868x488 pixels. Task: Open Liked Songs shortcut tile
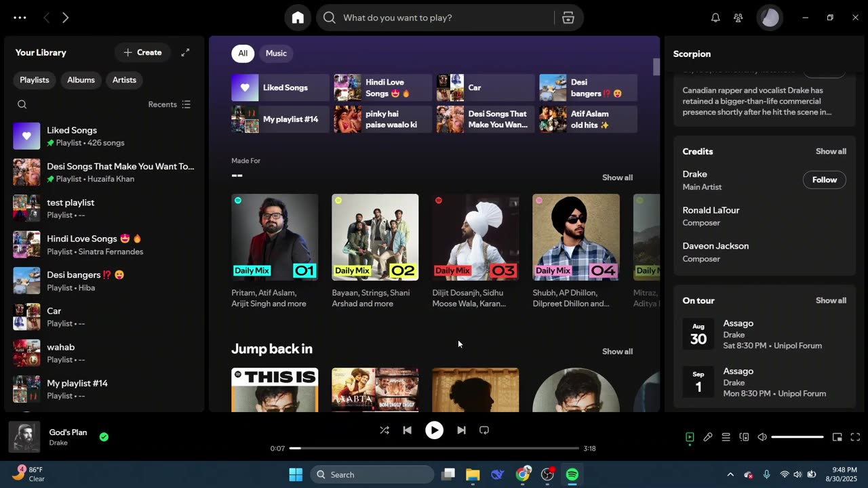(x=280, y=87)
